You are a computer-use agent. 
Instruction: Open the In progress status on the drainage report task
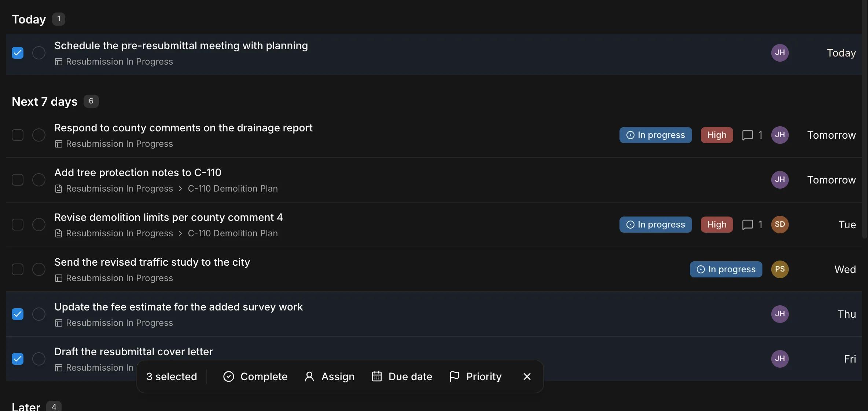[656, 135]
